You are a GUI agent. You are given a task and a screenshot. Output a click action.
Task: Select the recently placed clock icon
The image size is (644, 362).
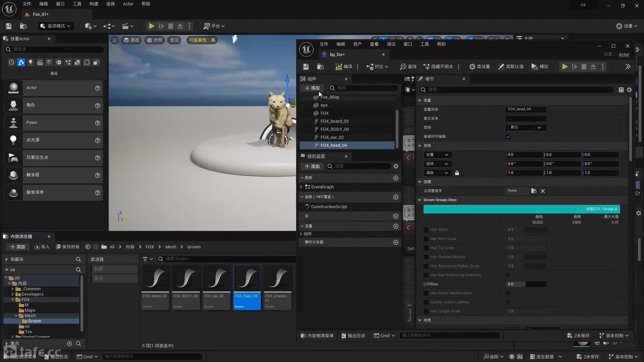pos(12,62)
